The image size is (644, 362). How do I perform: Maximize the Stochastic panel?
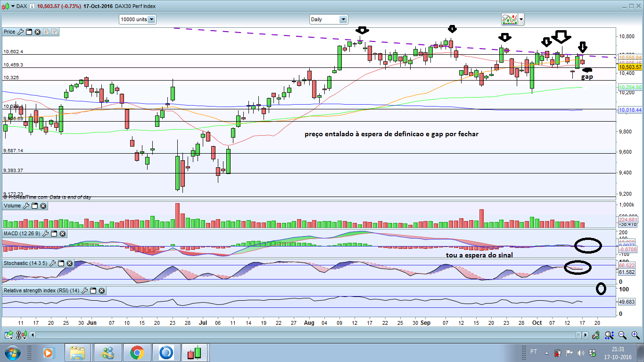click(x=61, y=263)
